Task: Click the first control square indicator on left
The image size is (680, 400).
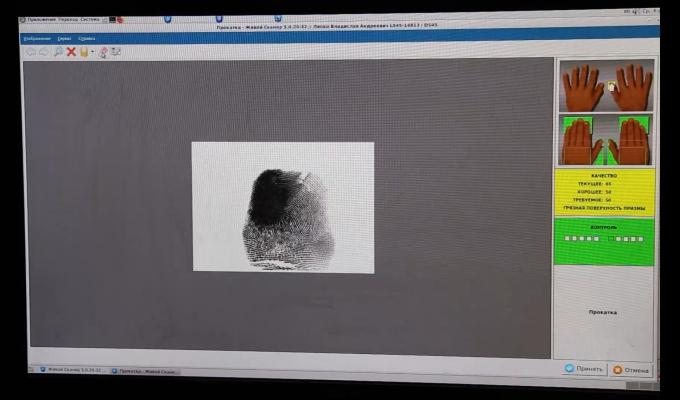Action: 567,239
